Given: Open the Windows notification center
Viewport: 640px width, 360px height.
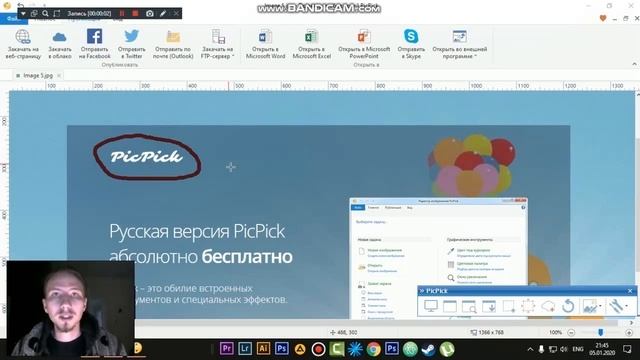Looking at the screenshot, I should click(627, 349).
